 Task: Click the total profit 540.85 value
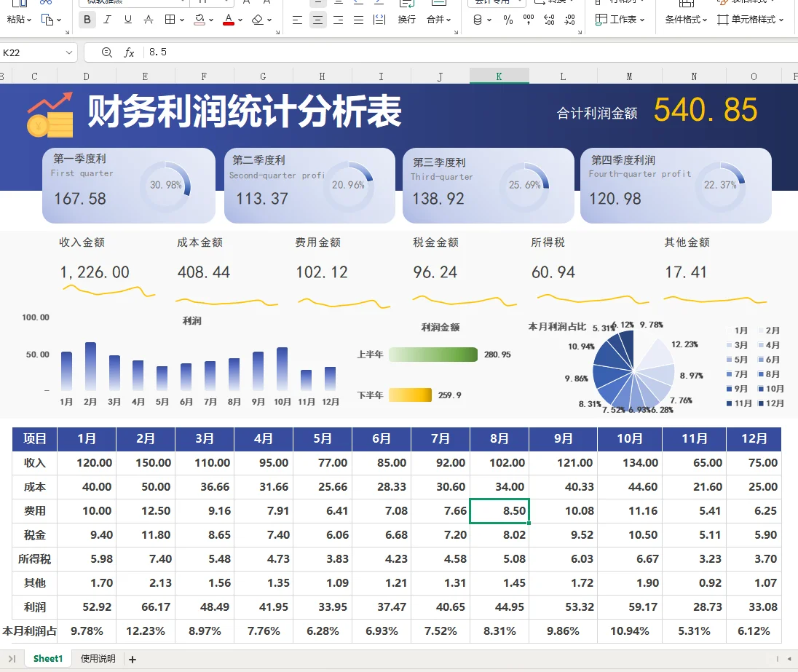[706, 110]
